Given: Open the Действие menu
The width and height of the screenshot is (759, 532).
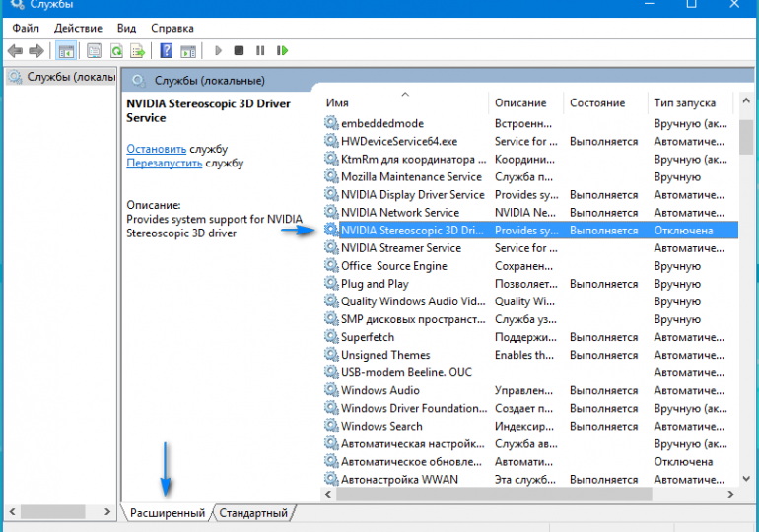Looking at the screenshot, I should pos(78,29).
